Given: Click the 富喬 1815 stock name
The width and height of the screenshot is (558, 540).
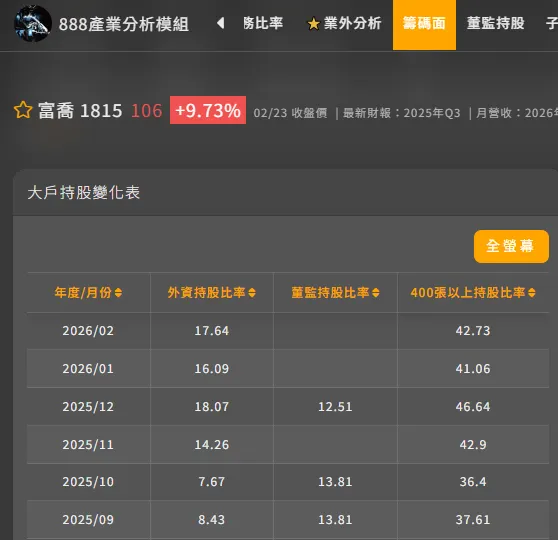Looking at the screenshot, I should (x=80, y=110).
